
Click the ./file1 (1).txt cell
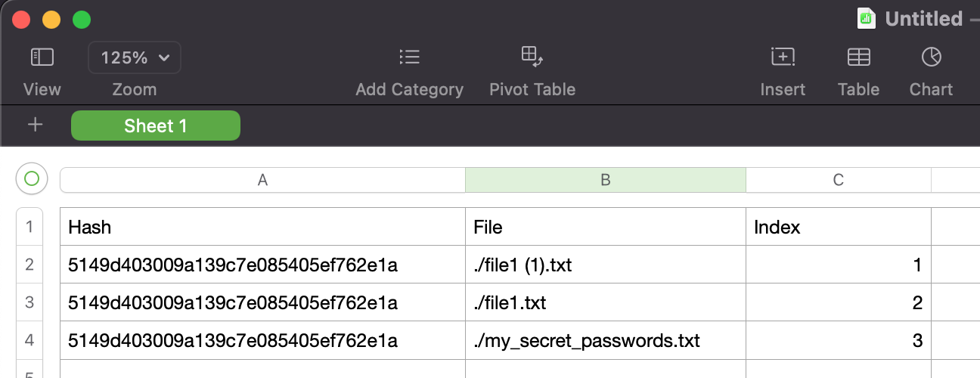pyautogui.click(x=605, y=265)
